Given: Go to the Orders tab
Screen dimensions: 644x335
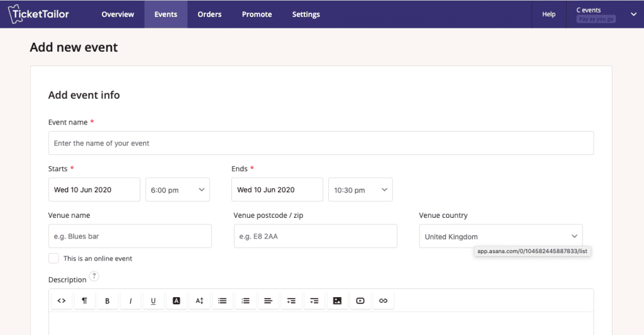Looking at the screenshot, I should (209, 14).
